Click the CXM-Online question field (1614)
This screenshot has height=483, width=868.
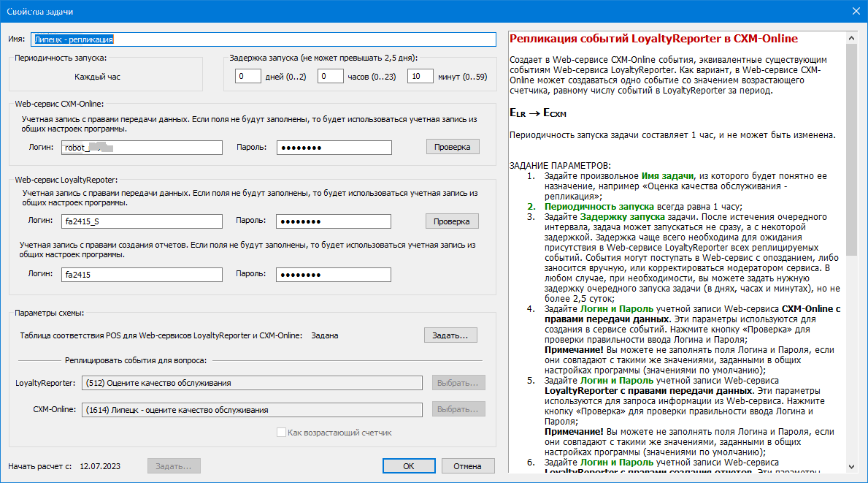[x=251, y=410]
